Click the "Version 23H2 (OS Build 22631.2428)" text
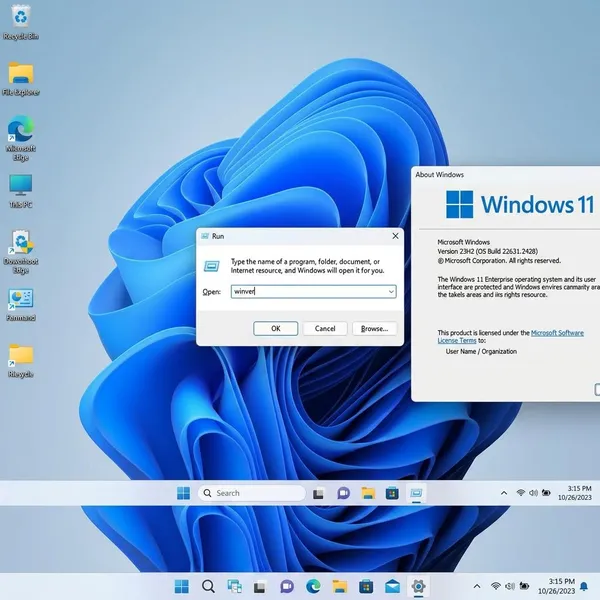This screenshot has height=600, width=600. click(x=488, y=251)
